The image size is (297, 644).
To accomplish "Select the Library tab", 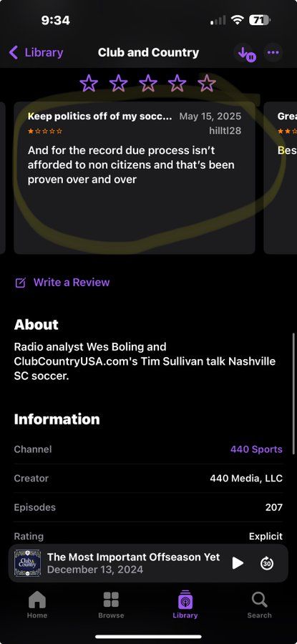I will point(185,605).
